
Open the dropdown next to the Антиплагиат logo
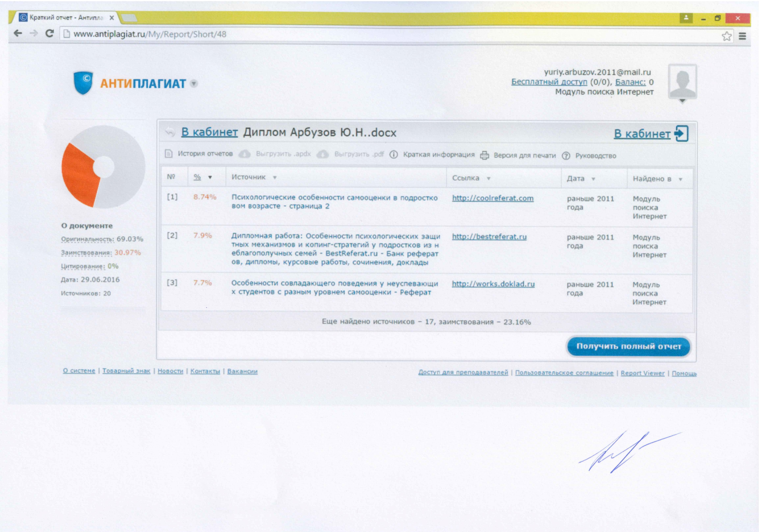click(x=194, y=84)
